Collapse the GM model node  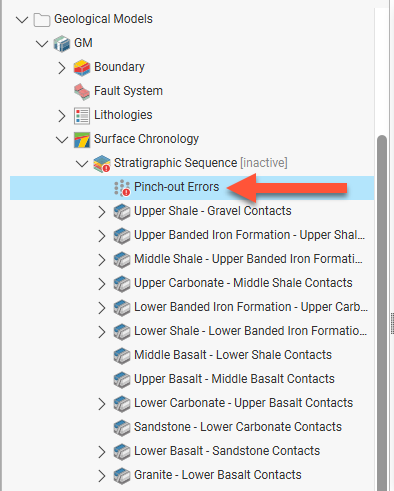click(42, 43)
